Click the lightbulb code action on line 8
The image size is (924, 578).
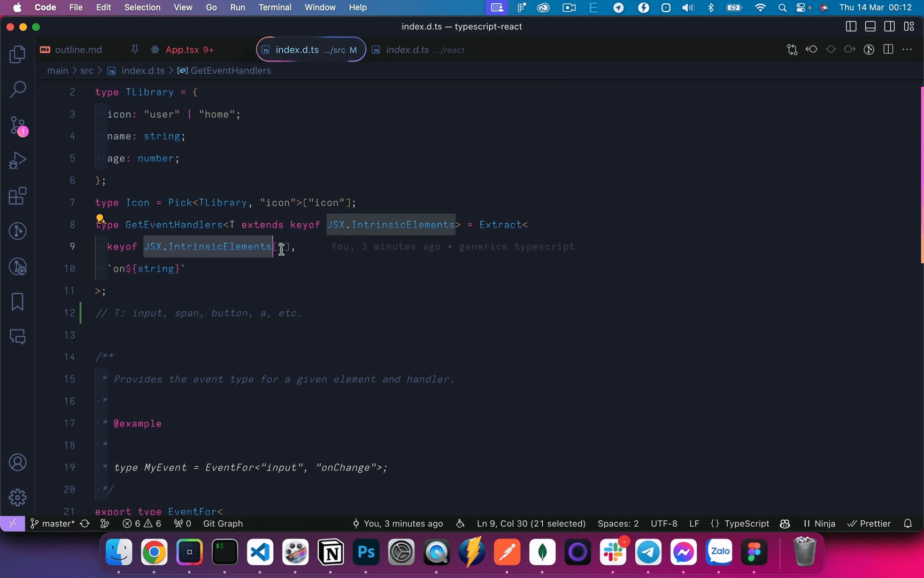click(100, 218)
